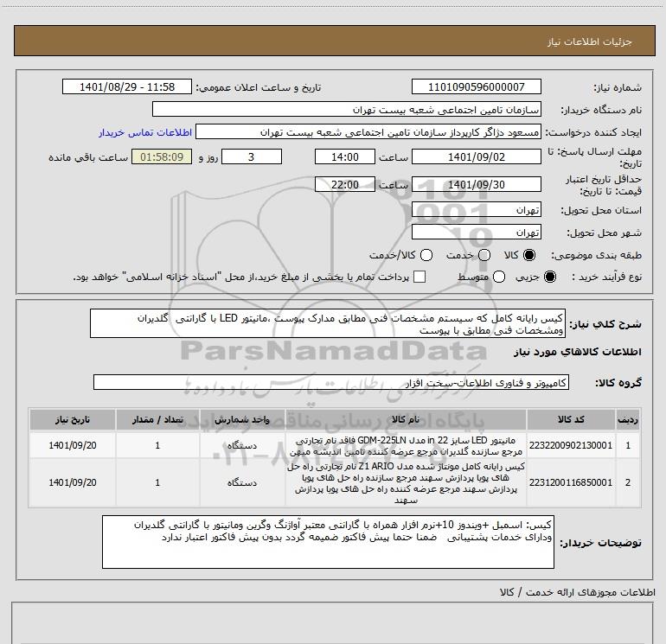This screenshot has height=644, width=666.
Task: Click the buyer notes text box توضیحات خریدار
Action: point(328,542)
